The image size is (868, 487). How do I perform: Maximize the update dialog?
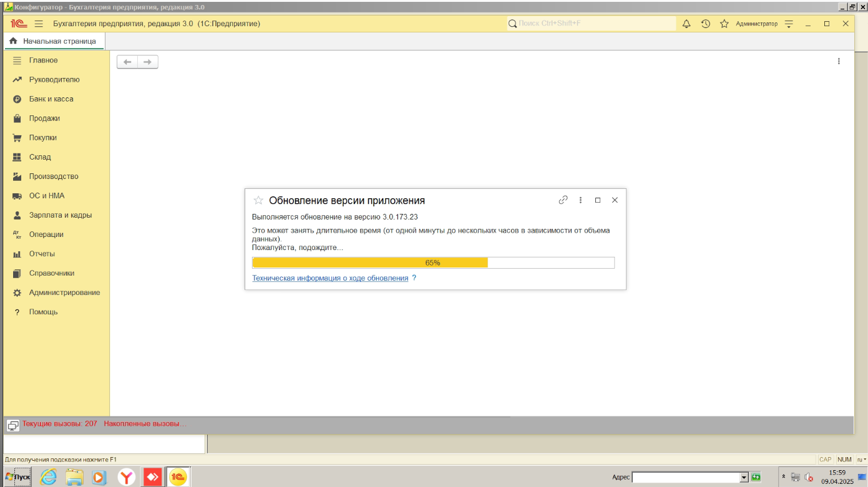click(x=598, y=200)
